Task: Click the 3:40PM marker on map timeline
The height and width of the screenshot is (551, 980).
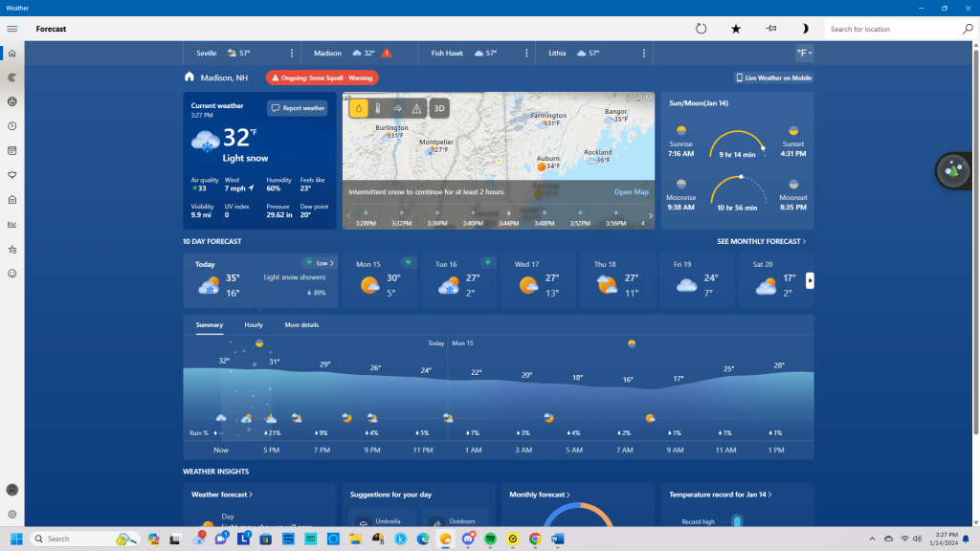Action: pyautogui.click(x=473, y=212)
